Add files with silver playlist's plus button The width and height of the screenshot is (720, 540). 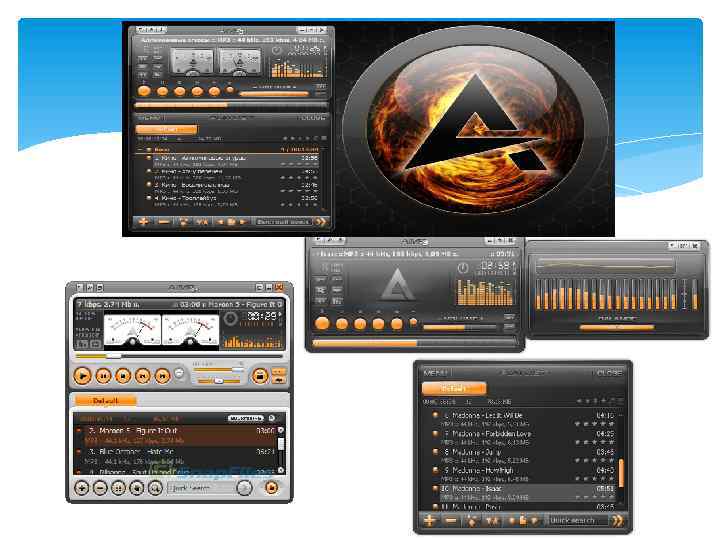click(x=82, y=488)
